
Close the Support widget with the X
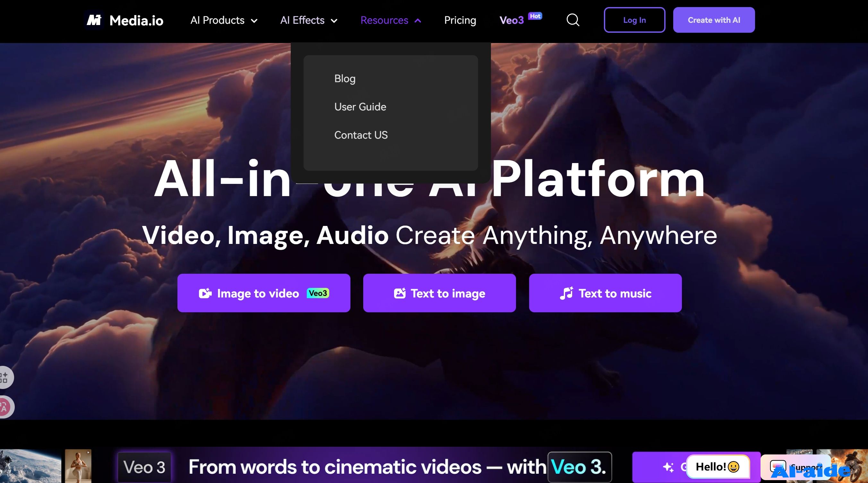point(852,467)
